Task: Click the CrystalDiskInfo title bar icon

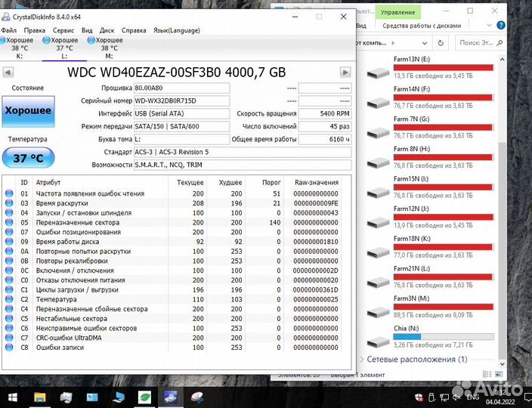Action: click(6, 17)
